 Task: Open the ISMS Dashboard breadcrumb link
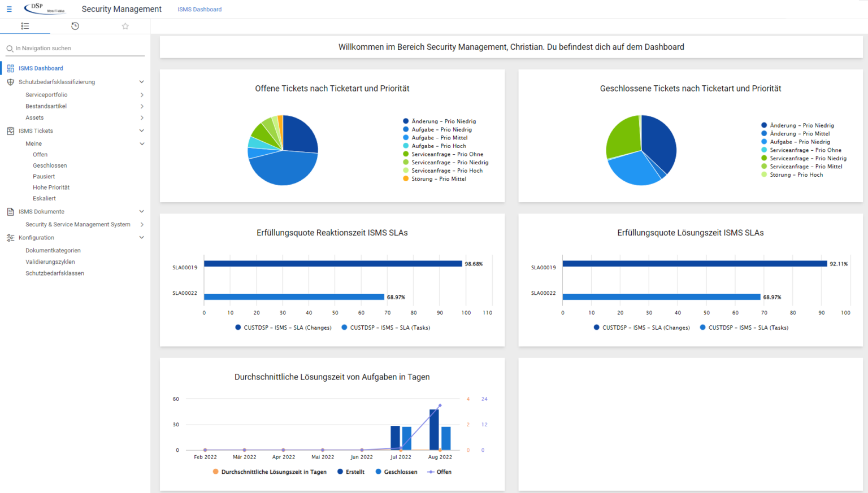(199, 9)
